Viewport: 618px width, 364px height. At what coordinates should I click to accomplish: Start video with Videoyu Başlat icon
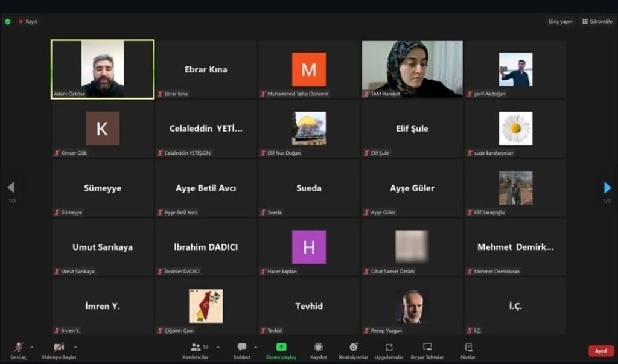pyautogui.click(x=59, y=348)
